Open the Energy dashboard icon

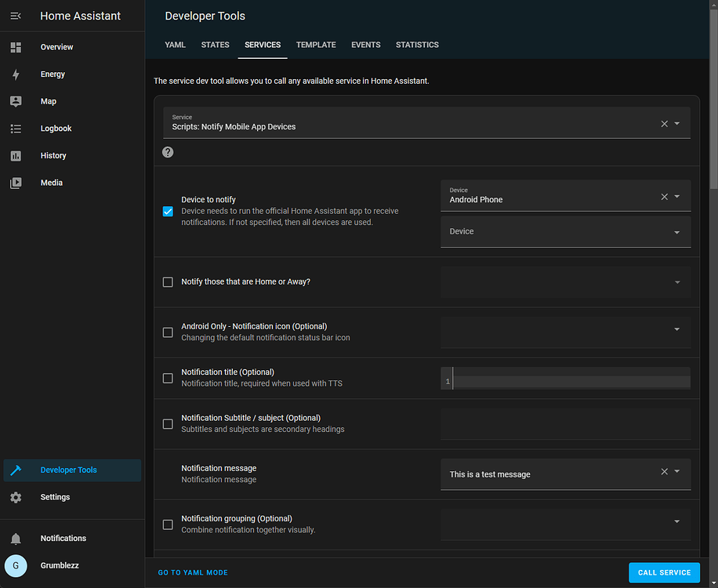click(16, 74)
